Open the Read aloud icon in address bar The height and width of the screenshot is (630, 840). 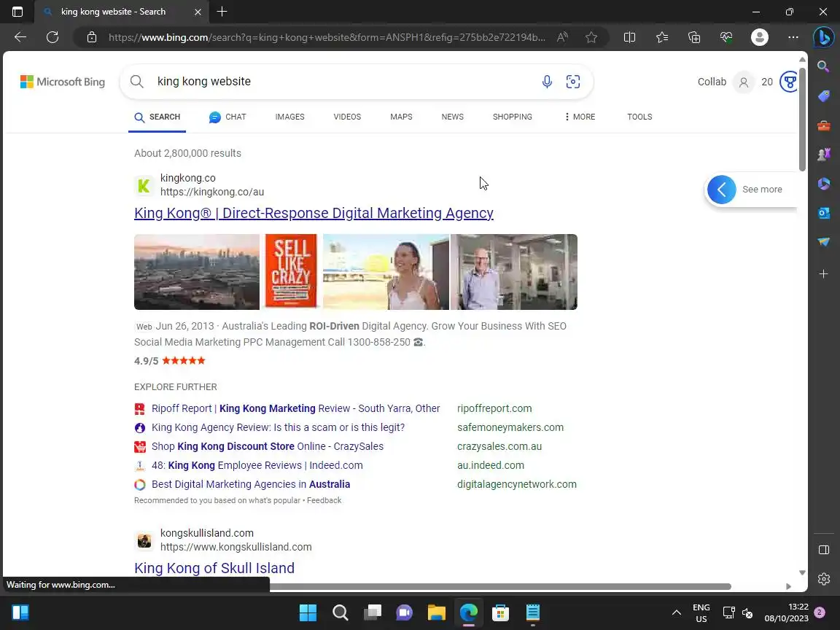(562, 37)
